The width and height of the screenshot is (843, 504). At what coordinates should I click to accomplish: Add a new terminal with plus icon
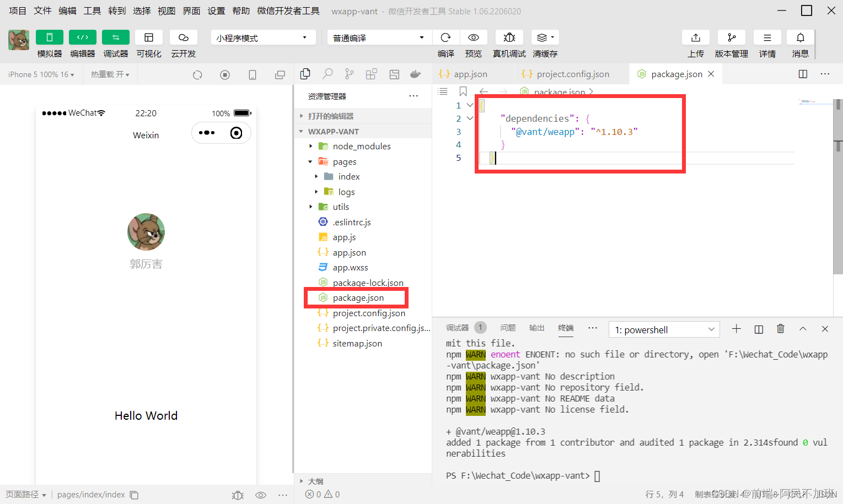tap(736, 329)
